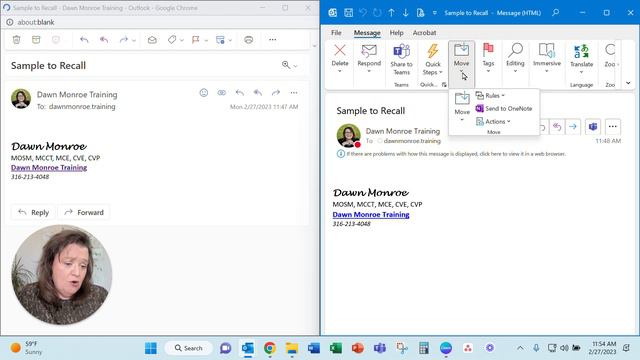640x360 pixels.
Task: Click the Print icon in Outlook web toolbar
Action: click(249, 40)
